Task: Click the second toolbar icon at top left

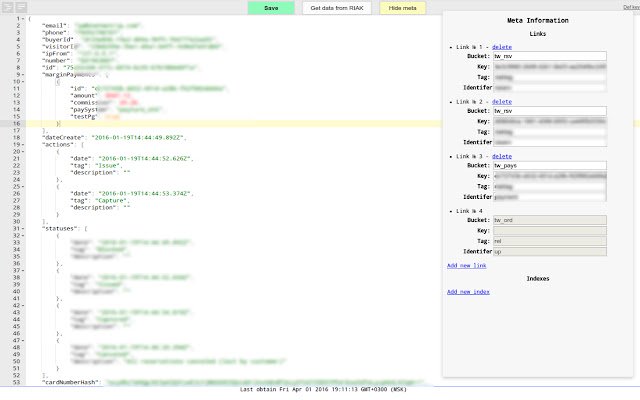Action: (x=21, y=7)
